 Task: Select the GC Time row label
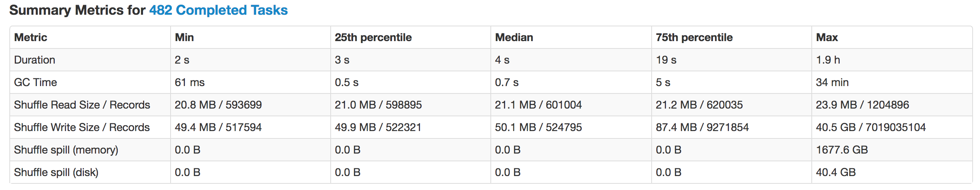(35, 82)
